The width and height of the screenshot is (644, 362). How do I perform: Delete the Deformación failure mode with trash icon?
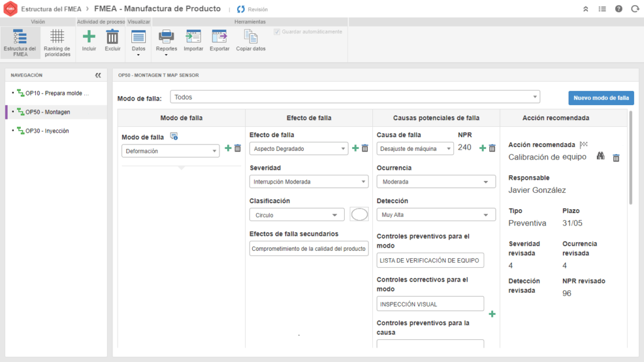238,148
